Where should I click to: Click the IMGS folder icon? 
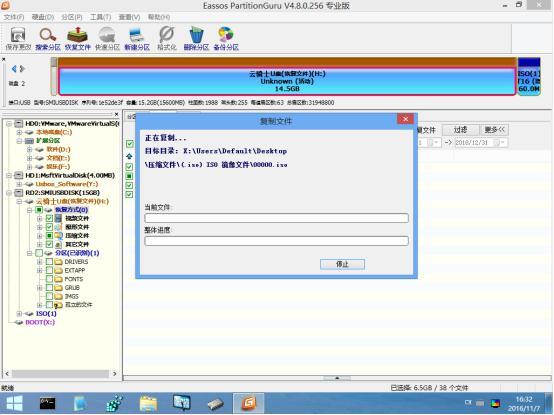[x=59, y=297]
